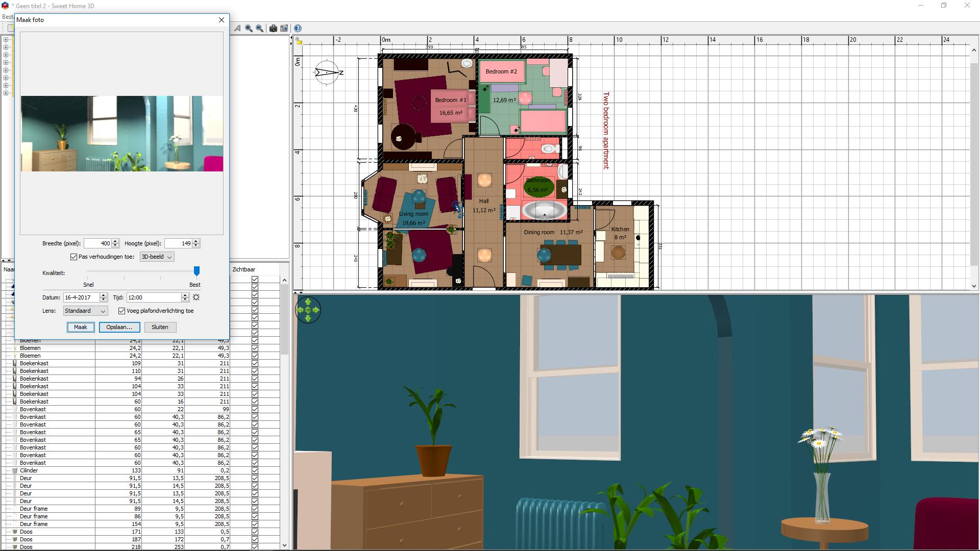The image size is (980, 551).
Task: Click the 3D view navigation arrows widget
Action: 308,310
